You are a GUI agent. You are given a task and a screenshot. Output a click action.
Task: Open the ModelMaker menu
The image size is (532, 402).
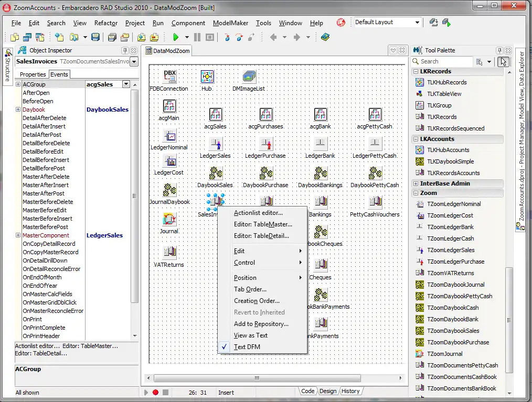[230, 23]
